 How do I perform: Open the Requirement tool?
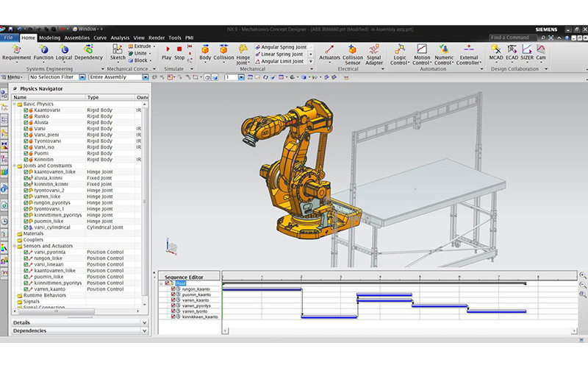pyautogui.click(x=16, y=53)
